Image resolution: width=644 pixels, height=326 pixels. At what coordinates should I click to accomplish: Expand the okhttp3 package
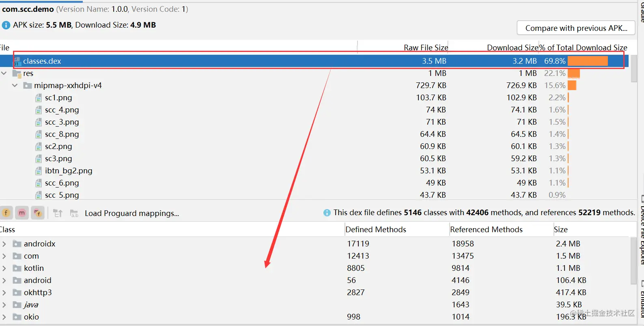click(x=4, y=293)
